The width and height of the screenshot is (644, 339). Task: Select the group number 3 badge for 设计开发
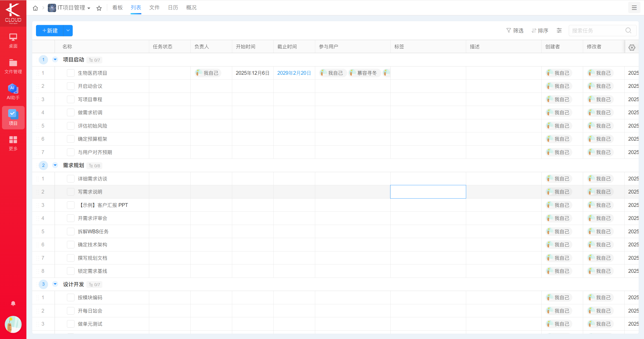click(43, 284)
